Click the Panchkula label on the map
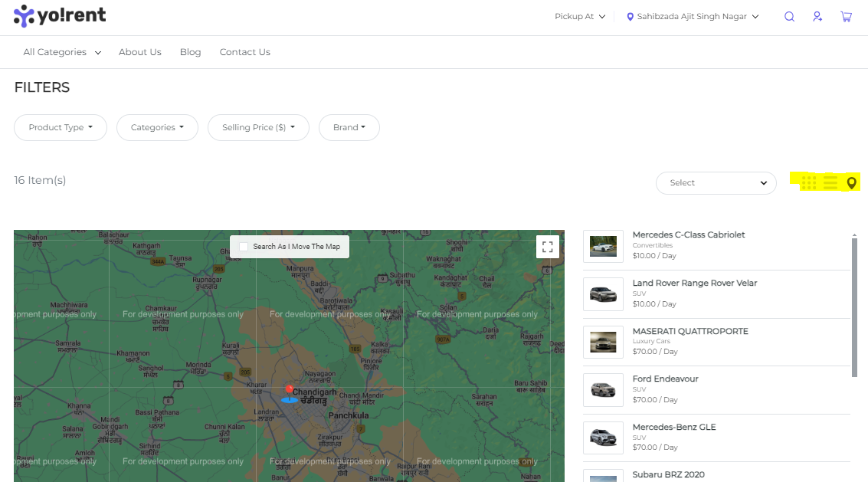The width and height of the screenshot is (868, 482). click(349, 415)
